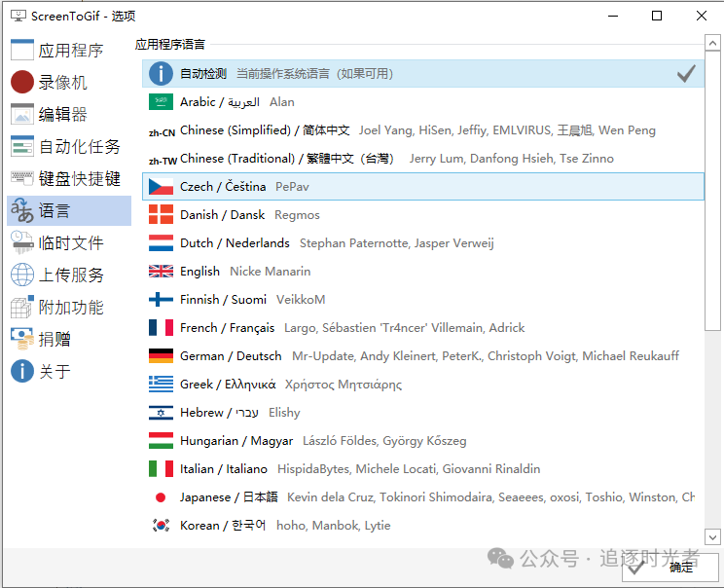Click the language list scrollbar thumb
The height and width of the screenshot is (588, 724).
712,191
